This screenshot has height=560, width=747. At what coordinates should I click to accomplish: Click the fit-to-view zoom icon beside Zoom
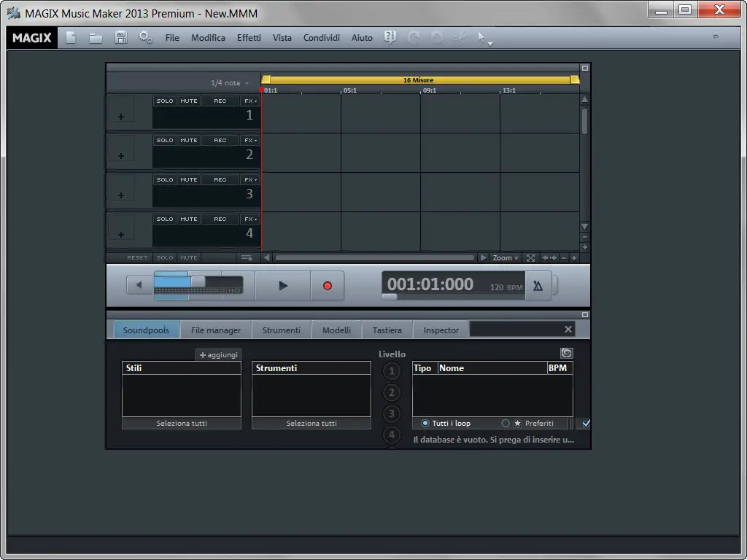(531, 258)
